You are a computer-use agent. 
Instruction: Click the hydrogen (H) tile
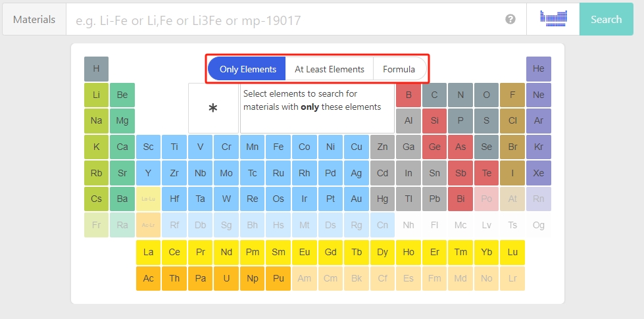point(96,69)
